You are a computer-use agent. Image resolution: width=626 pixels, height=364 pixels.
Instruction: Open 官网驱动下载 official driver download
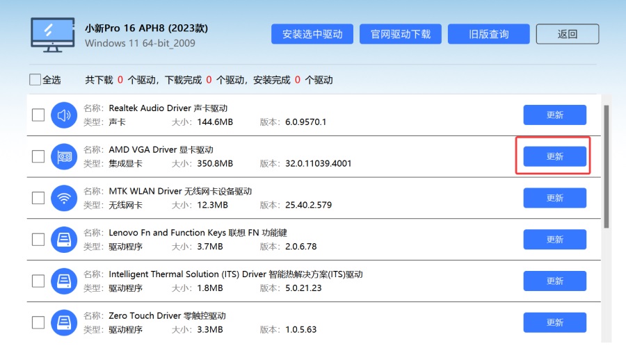coord(401,34)
